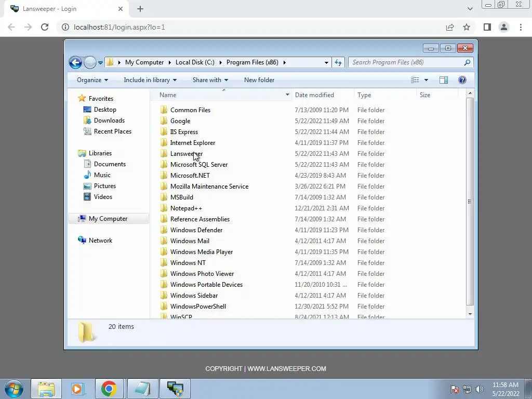The width and height of the screenshot is (532, 399).
Task: Select the Microsoft.NET folder
Action: click(190, 176)
